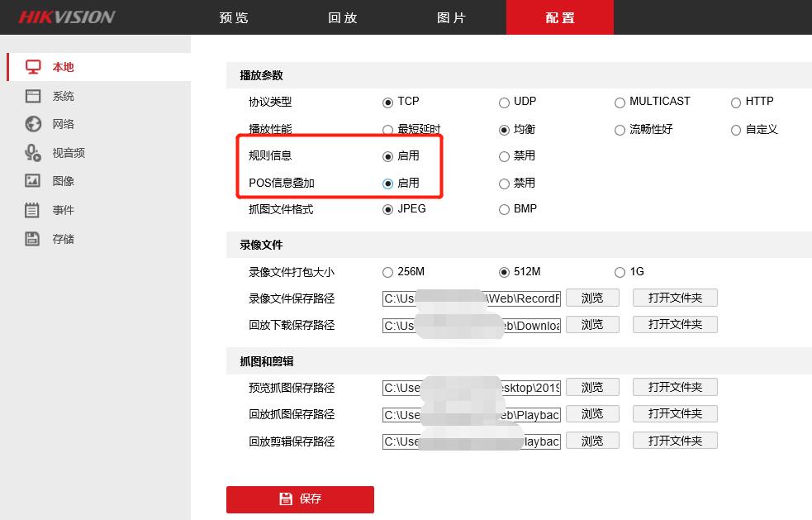Viewport: 812px width, 520px height.
Task: Select BMP as capture file format
Action: [504, 209]
